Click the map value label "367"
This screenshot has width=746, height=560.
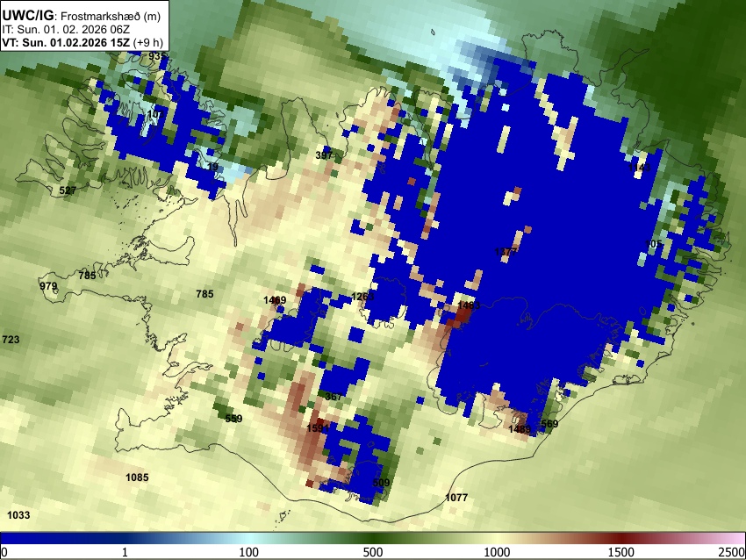point(334,397)
